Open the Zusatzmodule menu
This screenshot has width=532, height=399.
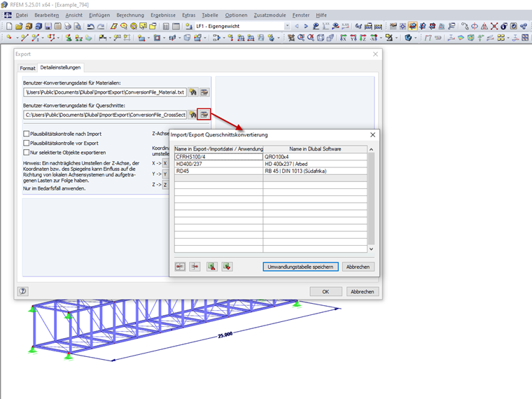(269, 15)
